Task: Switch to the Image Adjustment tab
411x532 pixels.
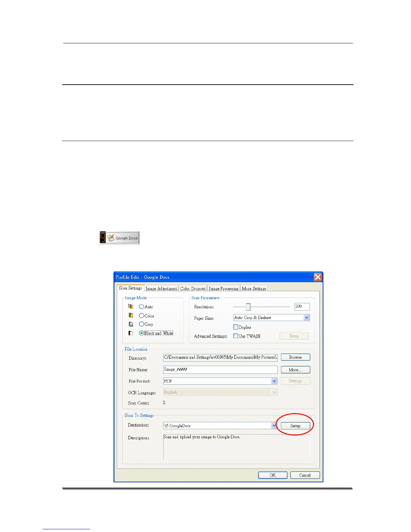Action: pos(161,289)
